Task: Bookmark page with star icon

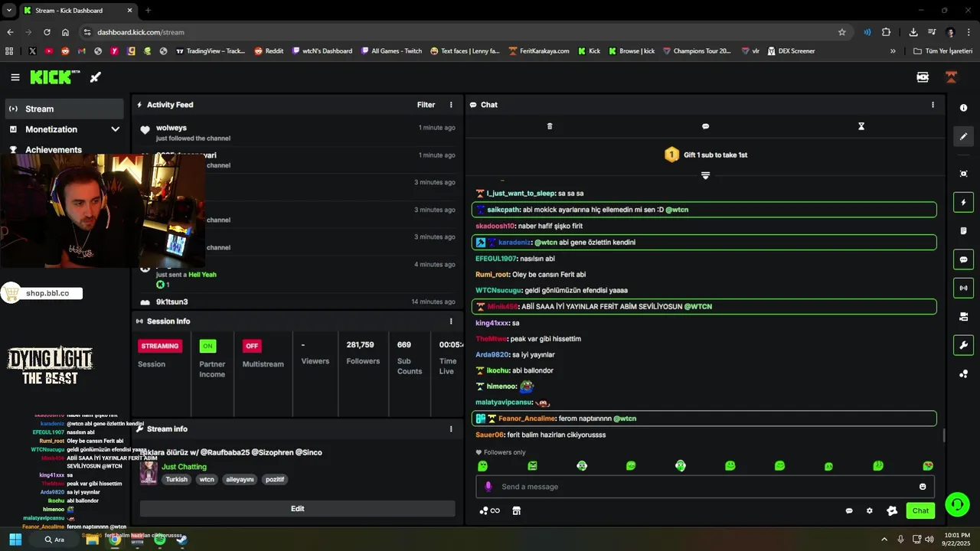Action: [x=842, y=32]
